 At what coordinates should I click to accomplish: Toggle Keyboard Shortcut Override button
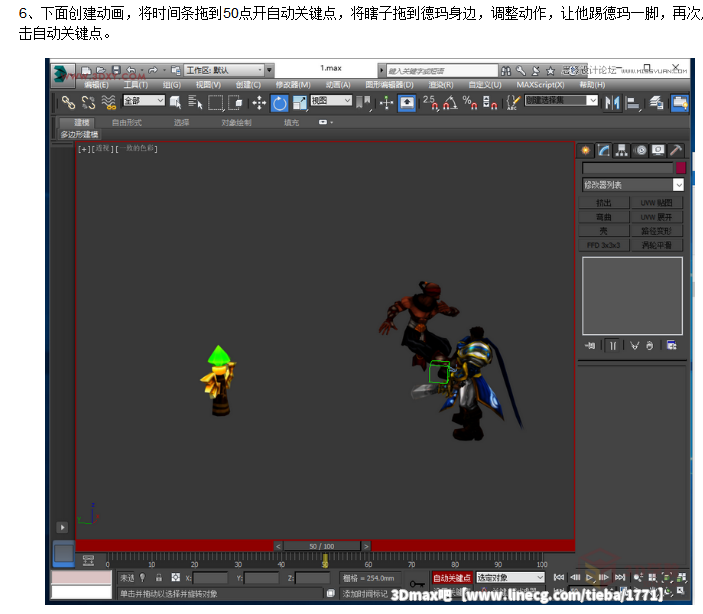coord(407,103)
